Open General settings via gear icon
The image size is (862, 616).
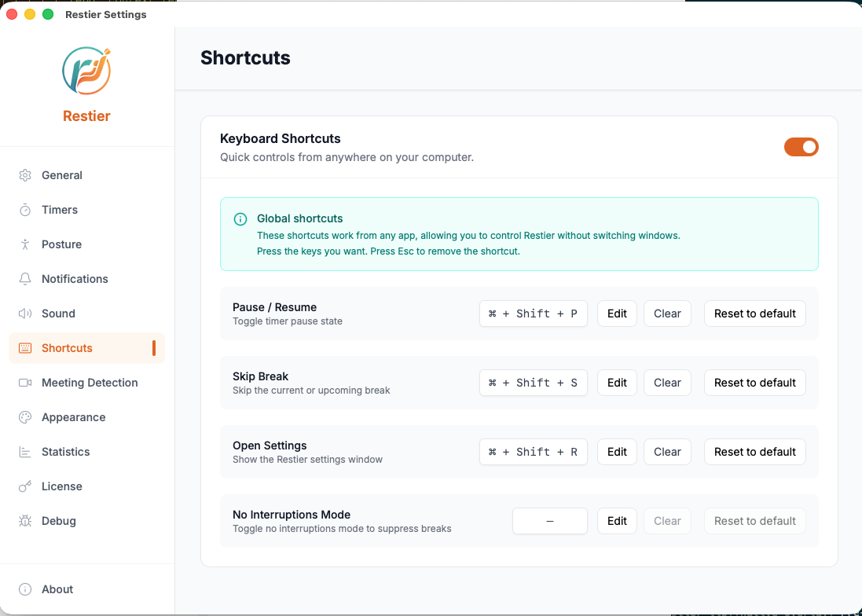[x=24, y=175]
